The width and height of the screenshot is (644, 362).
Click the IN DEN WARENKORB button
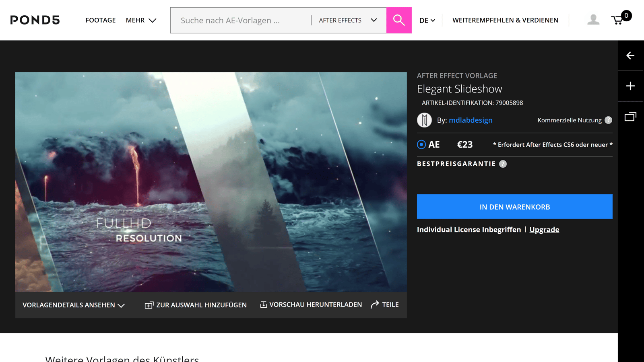coord(514,206)
